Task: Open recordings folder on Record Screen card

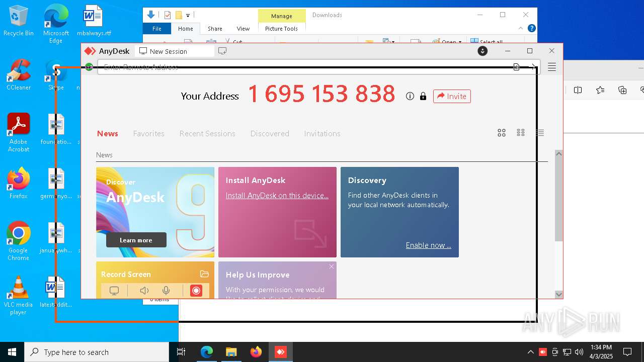Action: pos(204,274)
